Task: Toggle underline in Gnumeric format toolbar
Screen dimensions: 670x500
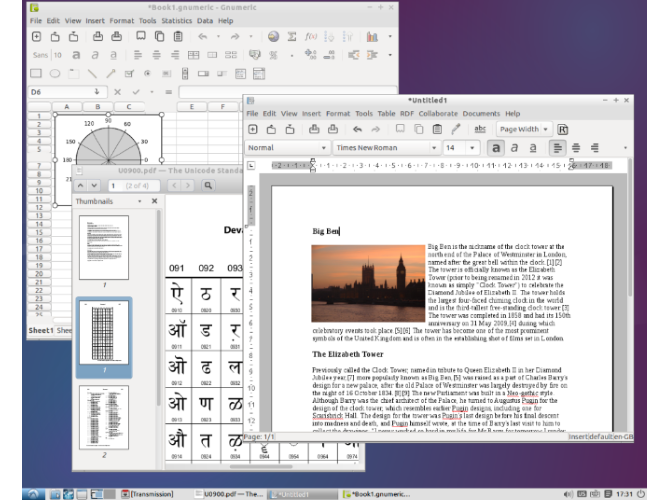Action: (113, 55)
